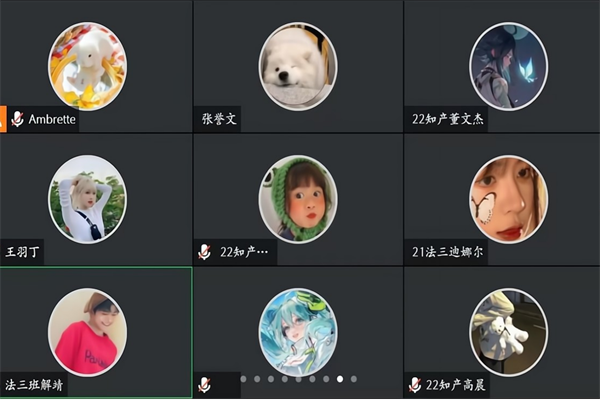Click the frog-hat child avatar
Image resolution: width=600 pixels, height=400 pixels.
pyautogui.click(x=298, y=199)
